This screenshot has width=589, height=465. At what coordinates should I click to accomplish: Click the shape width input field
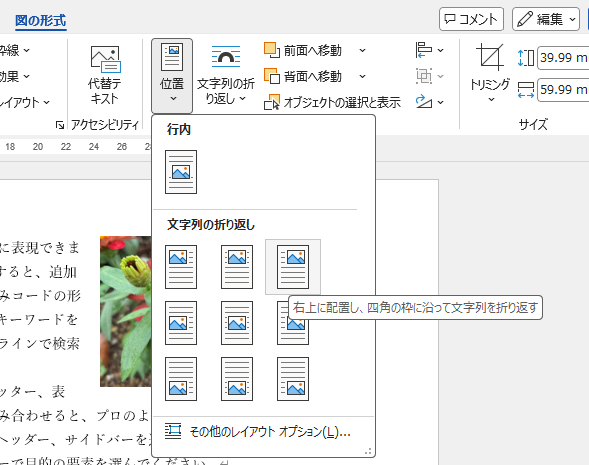(x=563, y=90)
